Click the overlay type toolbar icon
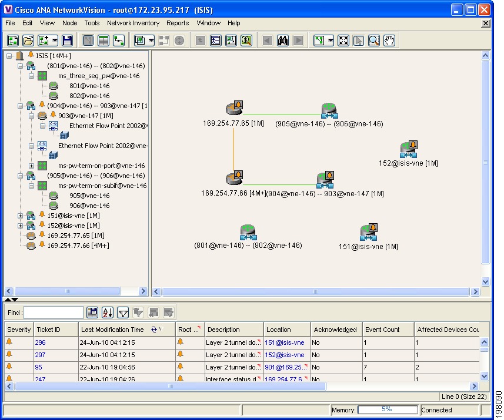The image size is (504, 420). pyautogui.click(x=140, y=41)
